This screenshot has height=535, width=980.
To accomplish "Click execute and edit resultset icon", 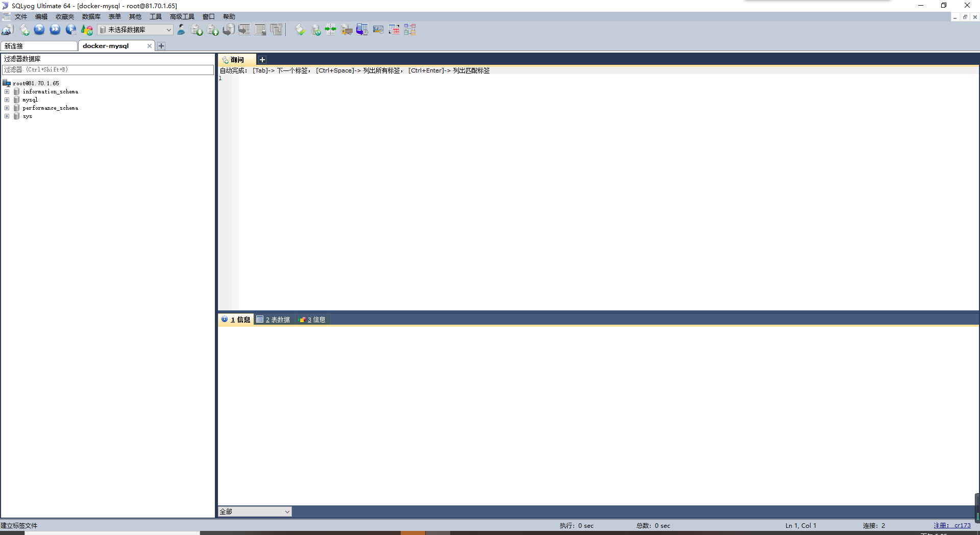I will coord(71,30).
